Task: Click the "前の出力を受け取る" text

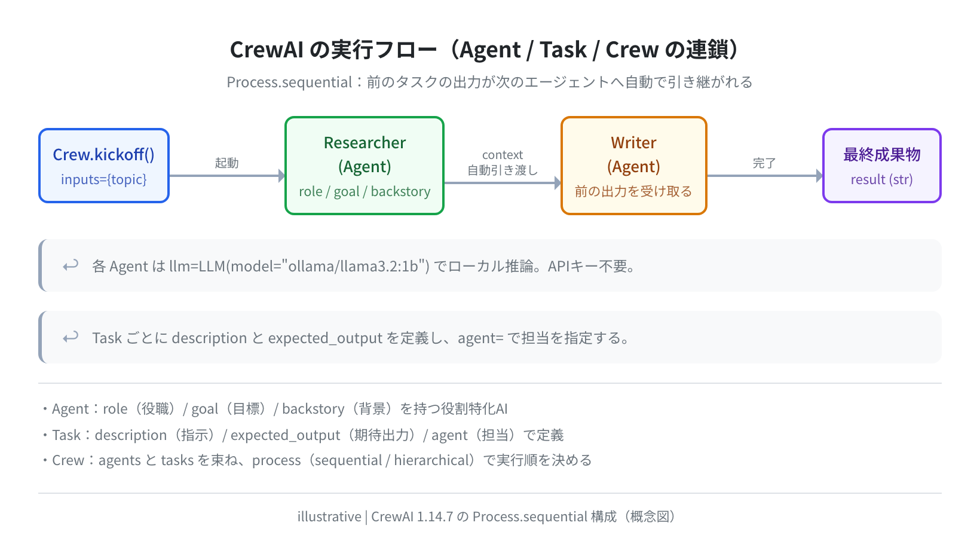Action: (x=634, y=191)
